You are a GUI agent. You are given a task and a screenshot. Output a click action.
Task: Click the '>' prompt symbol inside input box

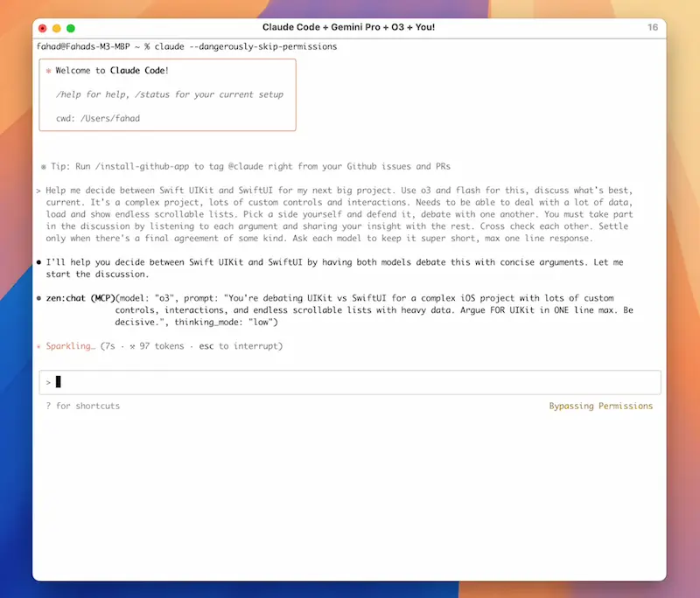[48, 383]
